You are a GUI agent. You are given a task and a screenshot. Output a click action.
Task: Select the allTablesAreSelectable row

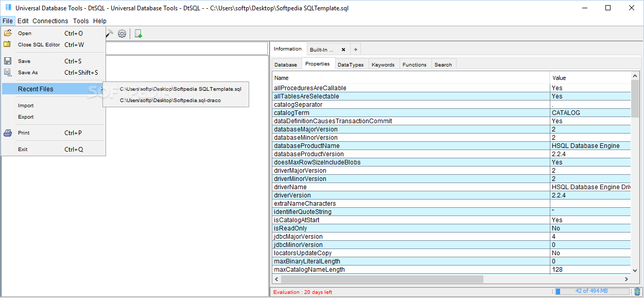(451, 96)
